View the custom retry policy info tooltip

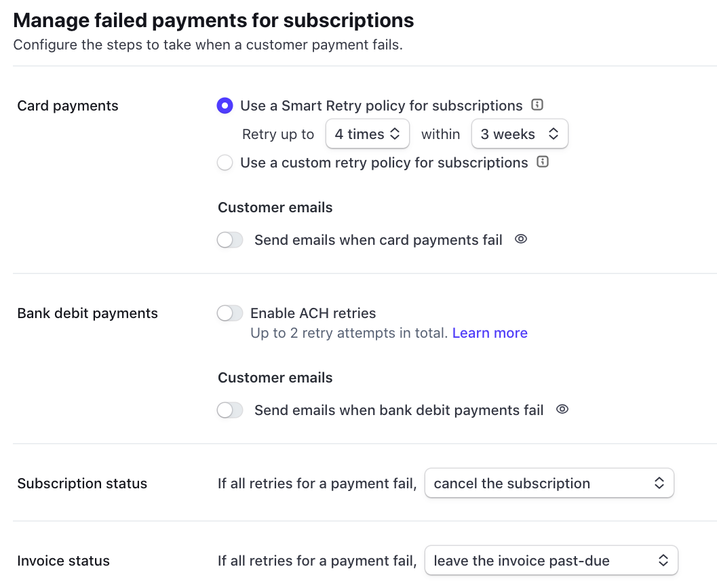point(542,163)
